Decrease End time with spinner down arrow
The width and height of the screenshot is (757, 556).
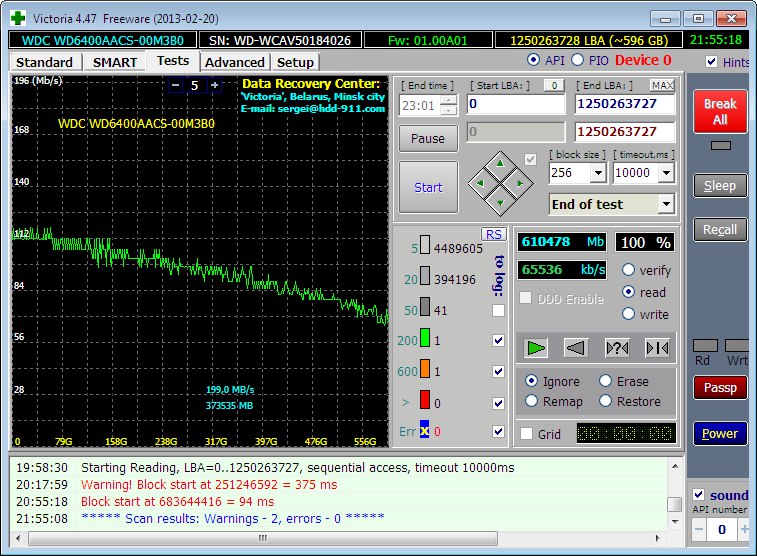pyautogui.click(x=449, y=110)
